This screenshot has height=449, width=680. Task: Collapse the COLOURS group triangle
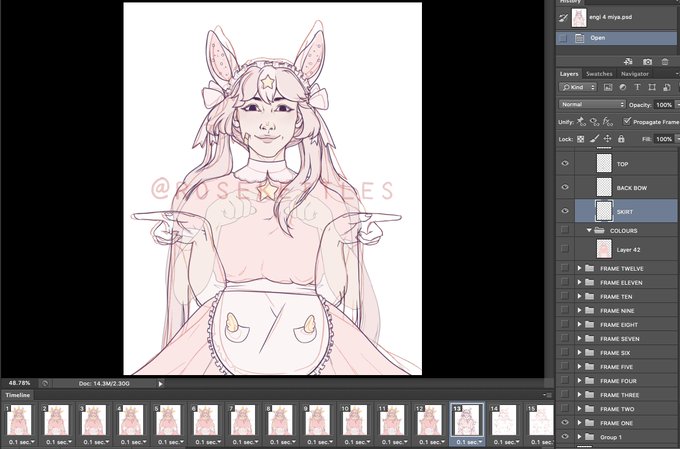click(x=589, y=230)
